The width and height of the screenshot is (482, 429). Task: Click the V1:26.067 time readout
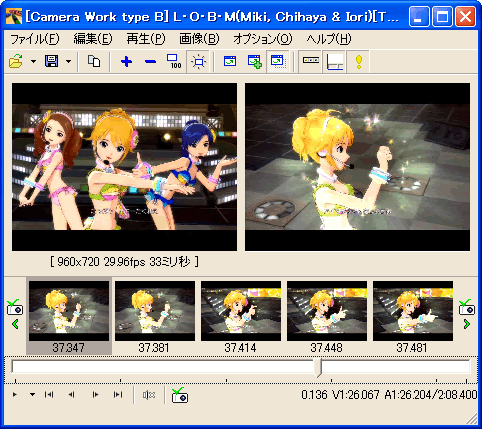click(356, 395)
